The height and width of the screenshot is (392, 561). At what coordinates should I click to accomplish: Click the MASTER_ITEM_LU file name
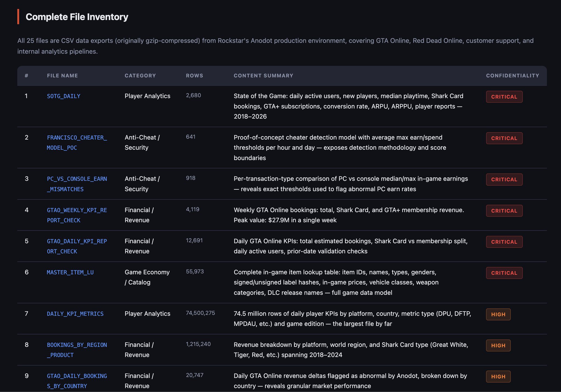tap(70, 272)
